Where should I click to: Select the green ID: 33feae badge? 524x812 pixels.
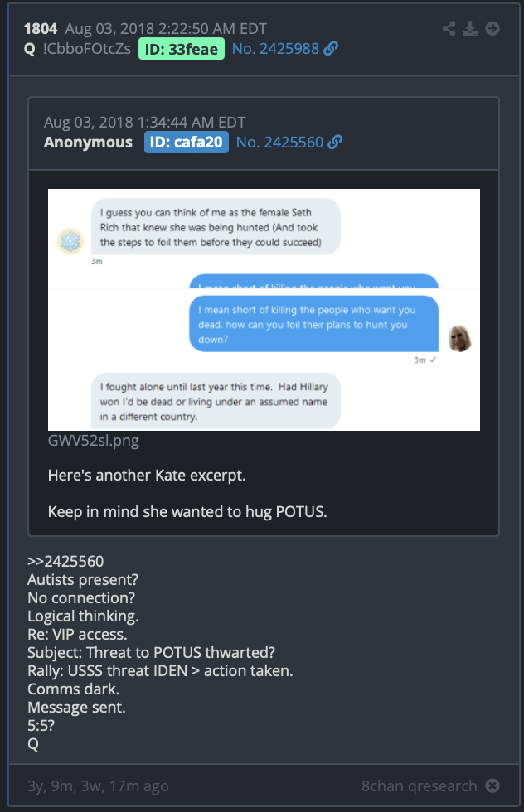[182, 49]
